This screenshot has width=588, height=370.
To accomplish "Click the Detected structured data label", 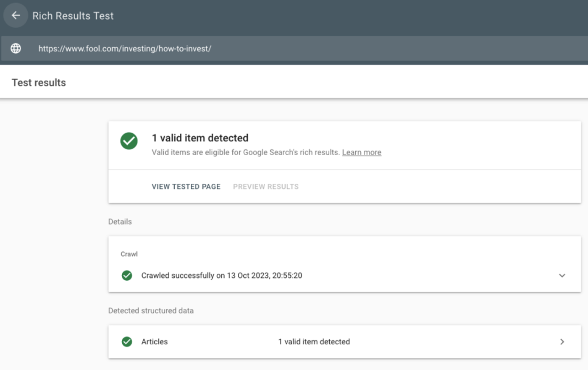I will (151, 311).
